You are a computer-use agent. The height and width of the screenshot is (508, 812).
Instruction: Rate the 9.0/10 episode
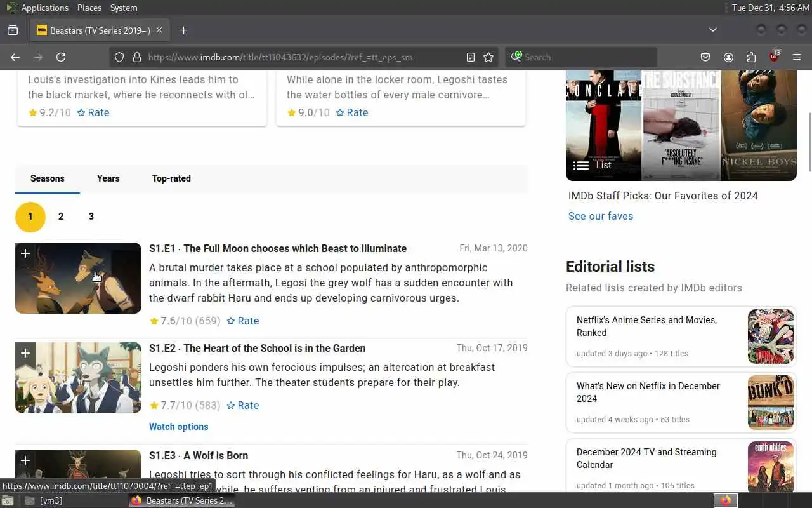(352, 112)
